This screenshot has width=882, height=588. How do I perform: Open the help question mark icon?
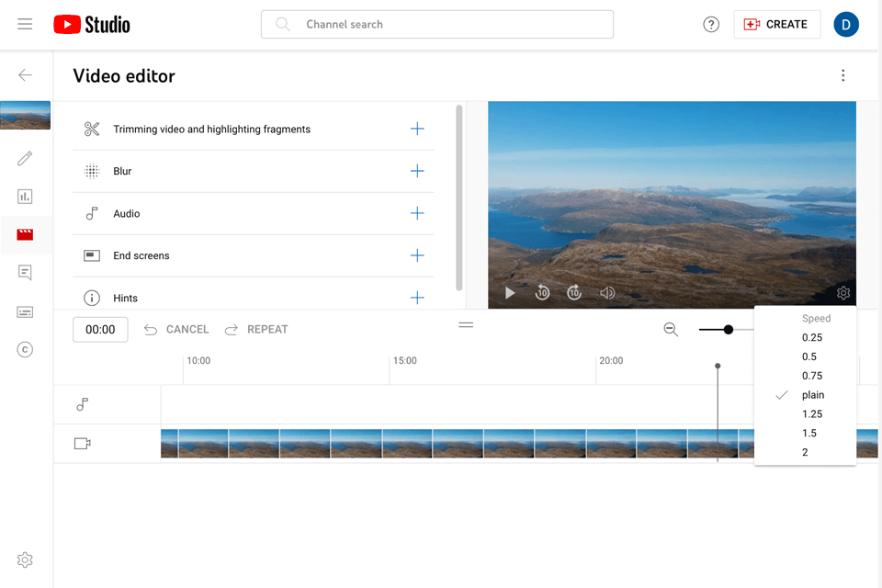pos(711,24)
